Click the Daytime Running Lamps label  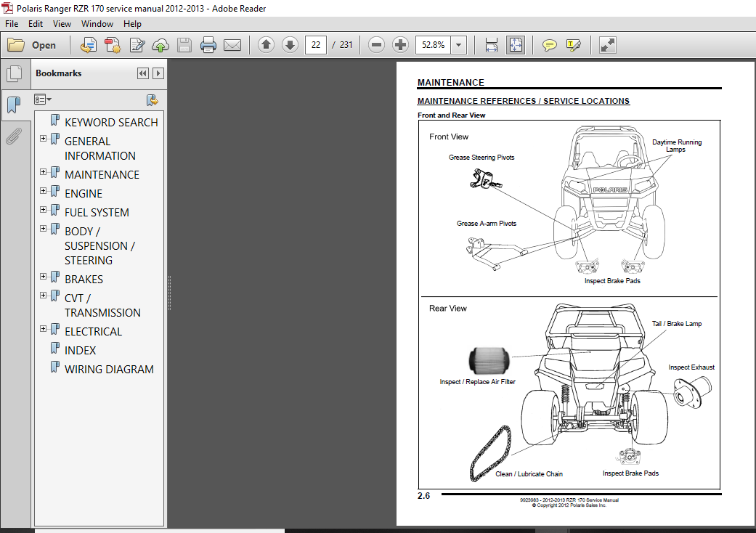click(676, 145)
